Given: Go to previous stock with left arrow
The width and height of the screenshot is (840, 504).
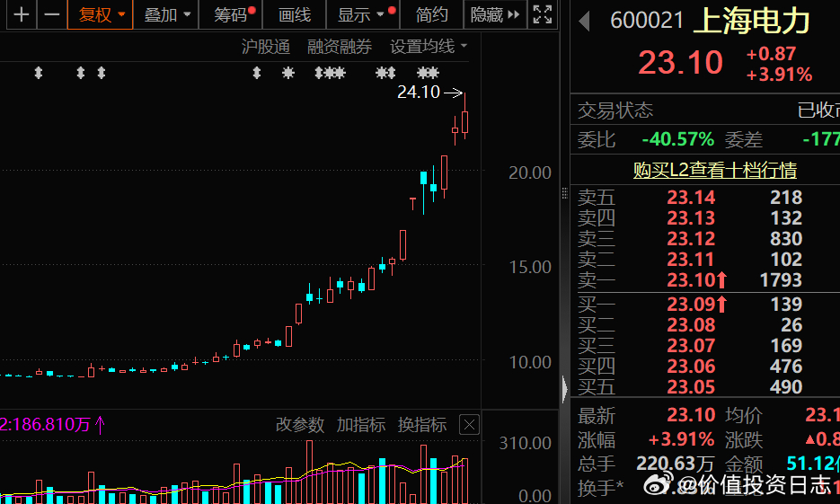Looking at the screenshot, I should (x=585, y=22).
